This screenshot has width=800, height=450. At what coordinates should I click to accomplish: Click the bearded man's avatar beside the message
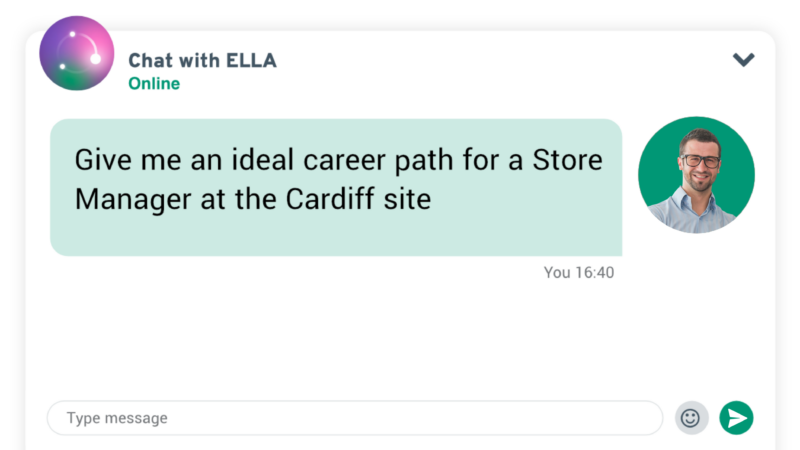tap(696, 175)
